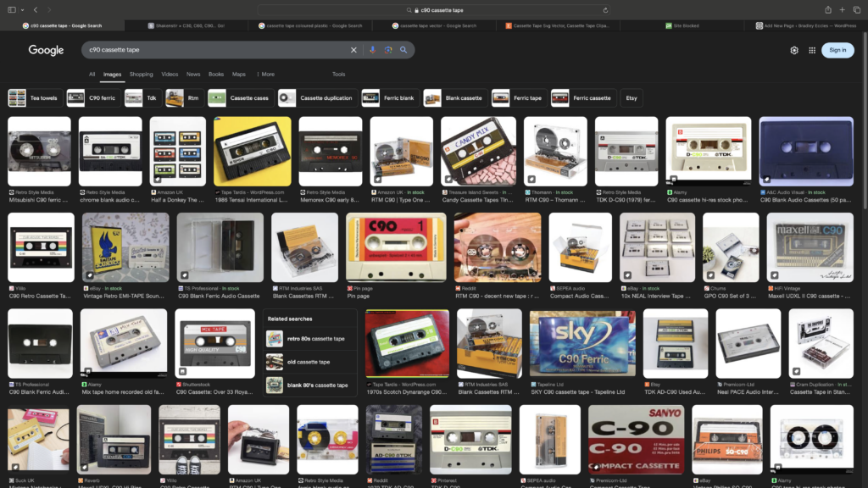Open the Safari share menu
Image resolution: width=868 pixels, height=488 pixels.
828,10
